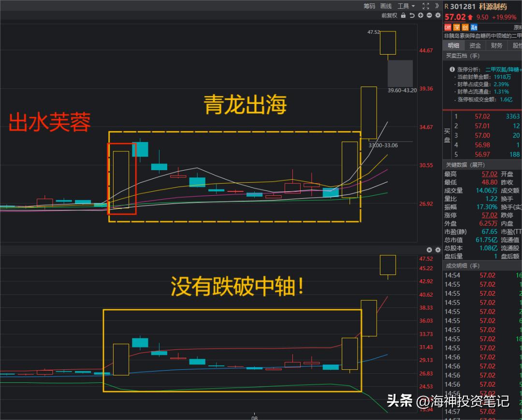Click the 总股本 value 1.08亿
This screenshot has height=420, width=522.
(488, 248)
